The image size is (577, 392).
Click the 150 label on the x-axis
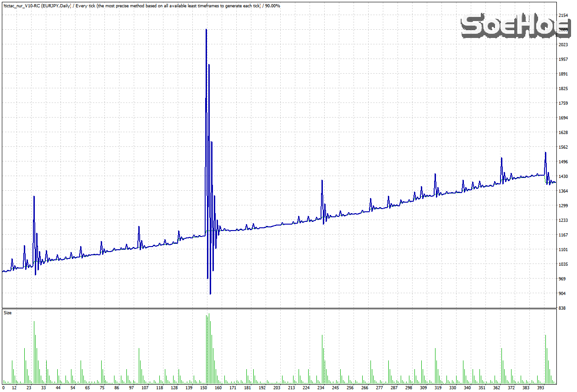click(204, 388)
